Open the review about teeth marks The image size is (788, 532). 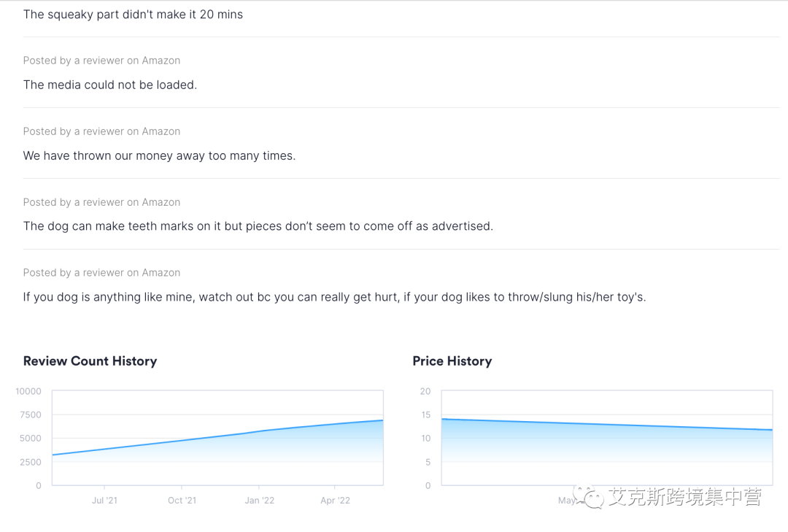click(x=258, y=226)
